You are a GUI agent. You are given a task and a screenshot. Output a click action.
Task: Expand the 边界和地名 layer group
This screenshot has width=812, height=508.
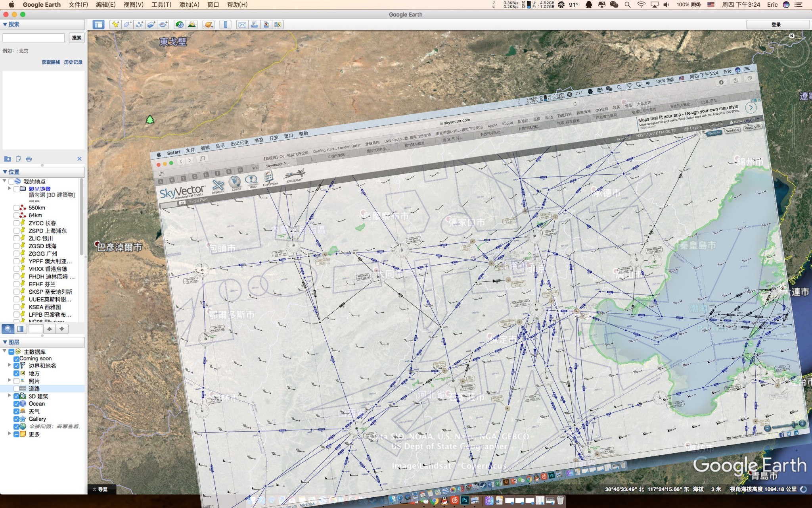(10, 365)
